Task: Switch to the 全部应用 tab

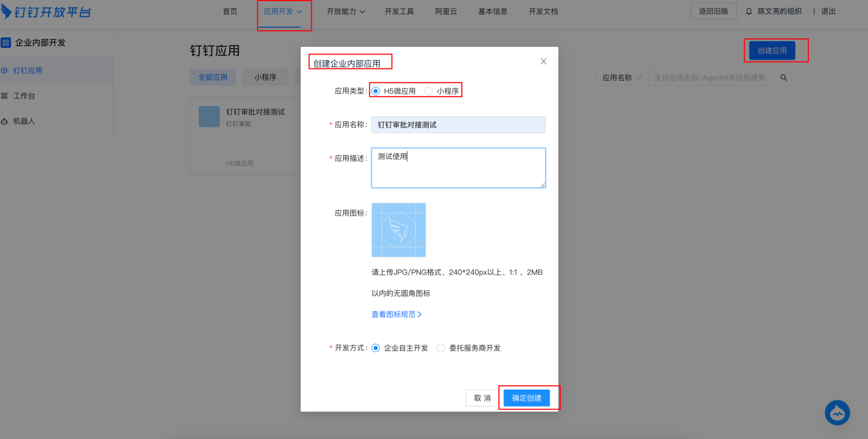Action: point(213,77)
